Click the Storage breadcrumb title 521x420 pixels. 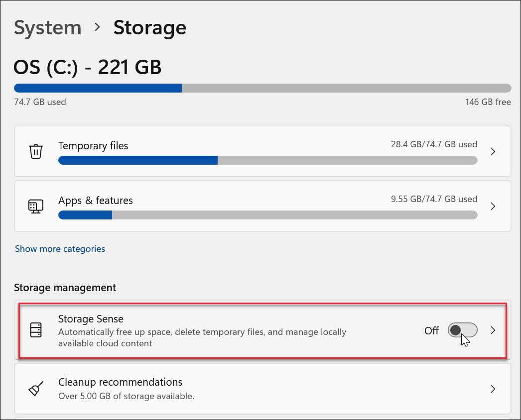149,27
